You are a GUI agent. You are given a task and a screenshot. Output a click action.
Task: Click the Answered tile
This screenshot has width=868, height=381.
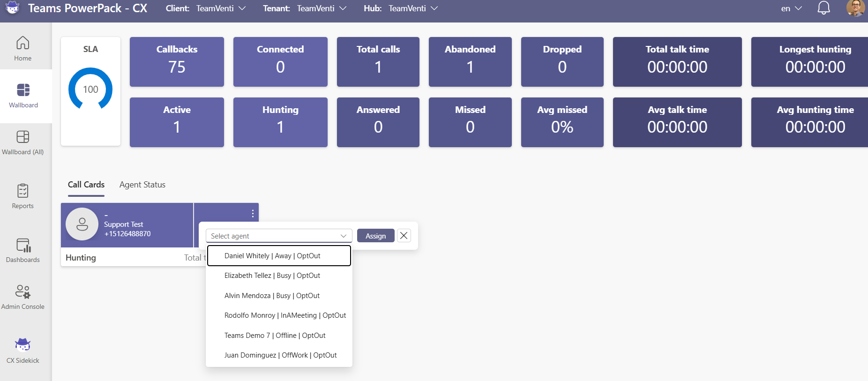click(378, 122)
